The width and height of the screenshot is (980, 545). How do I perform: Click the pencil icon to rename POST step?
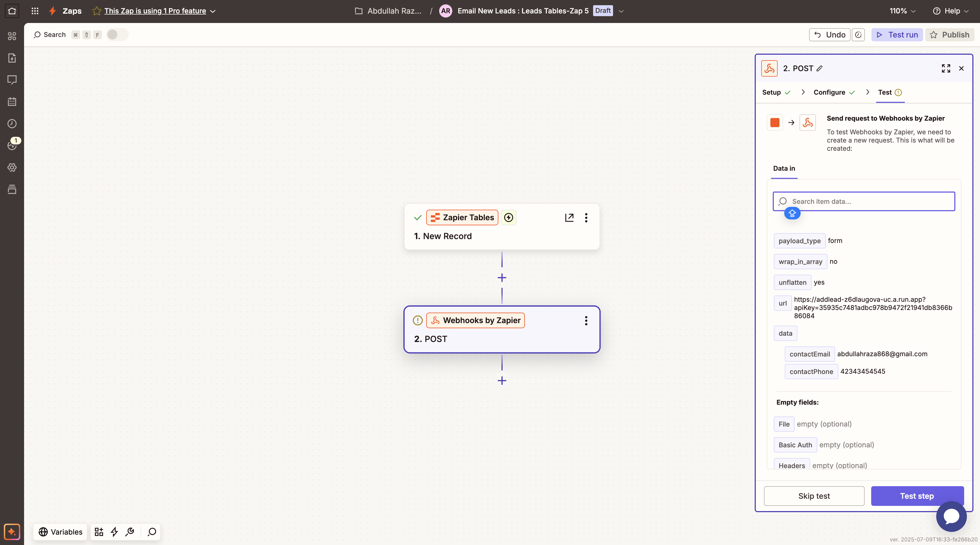819,68
